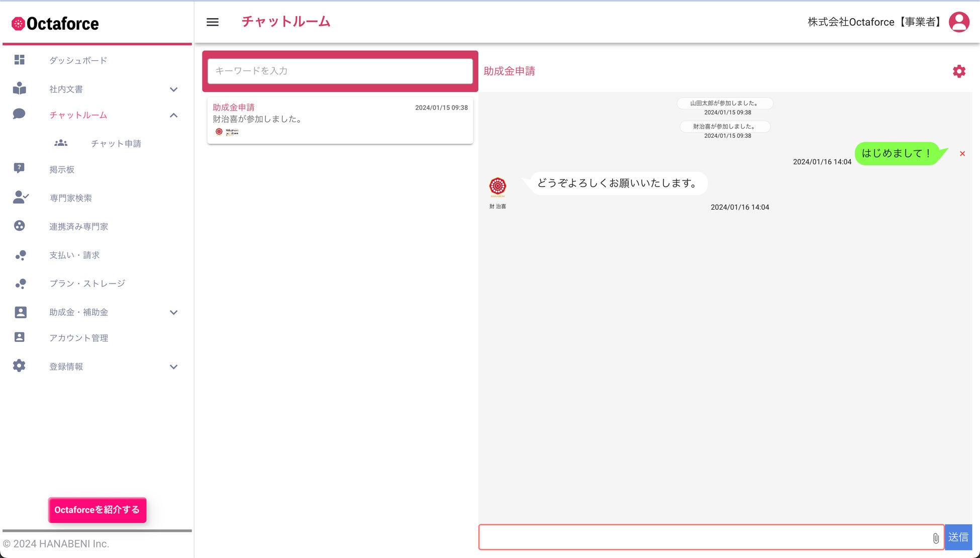Collapse the チャットルーム submenu chevron
Viewport: 980px width, 558px height.
tap(173, 115)
